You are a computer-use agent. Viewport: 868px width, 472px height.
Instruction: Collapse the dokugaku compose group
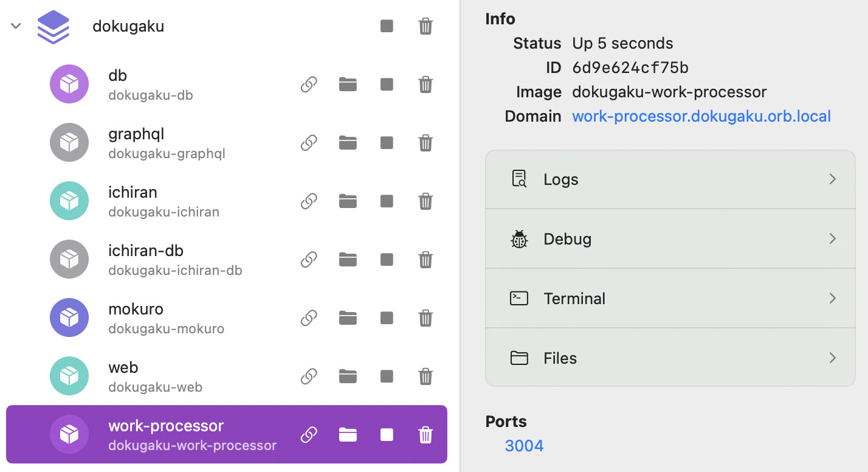pos(16,26)
